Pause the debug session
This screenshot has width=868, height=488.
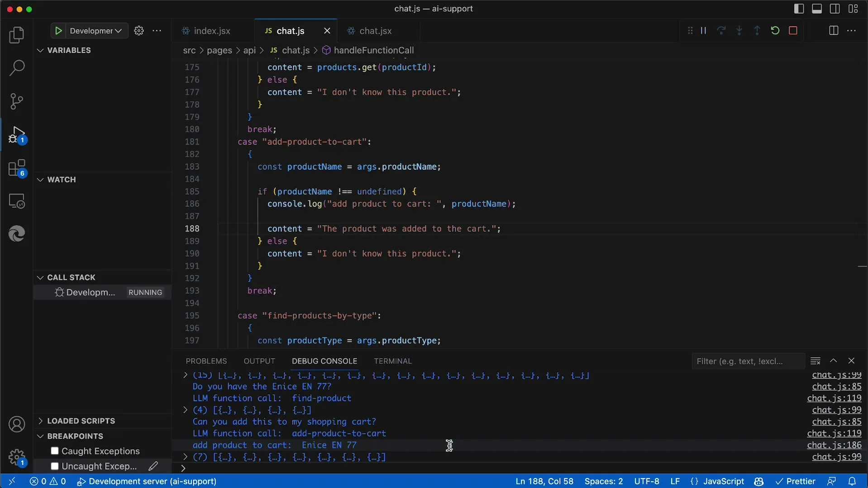[703, 31]
